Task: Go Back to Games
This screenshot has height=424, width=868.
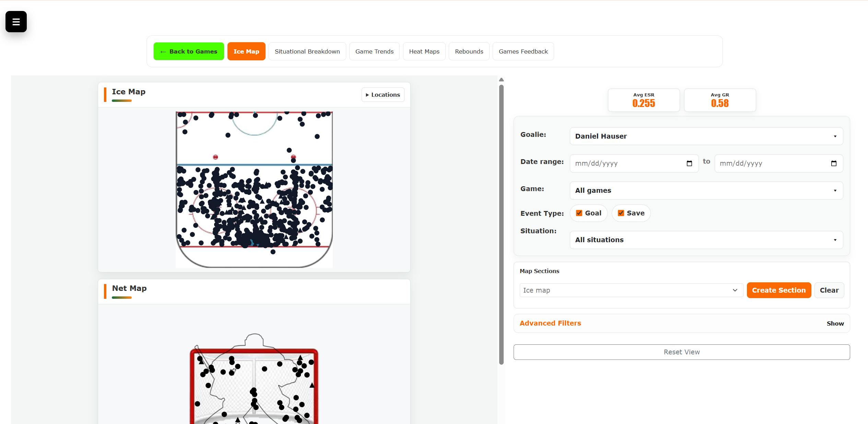Action: click(x=189, y=51)
